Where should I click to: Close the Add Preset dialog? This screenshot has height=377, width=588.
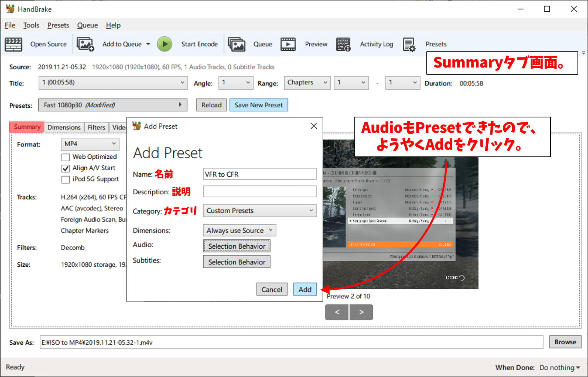(314, 126)
